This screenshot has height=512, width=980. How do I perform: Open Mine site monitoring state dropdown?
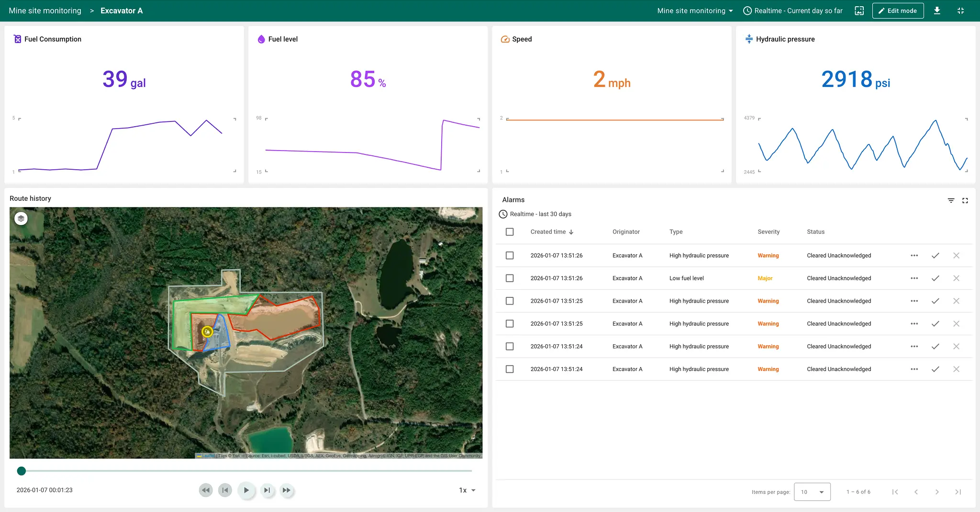coord(695,11)
